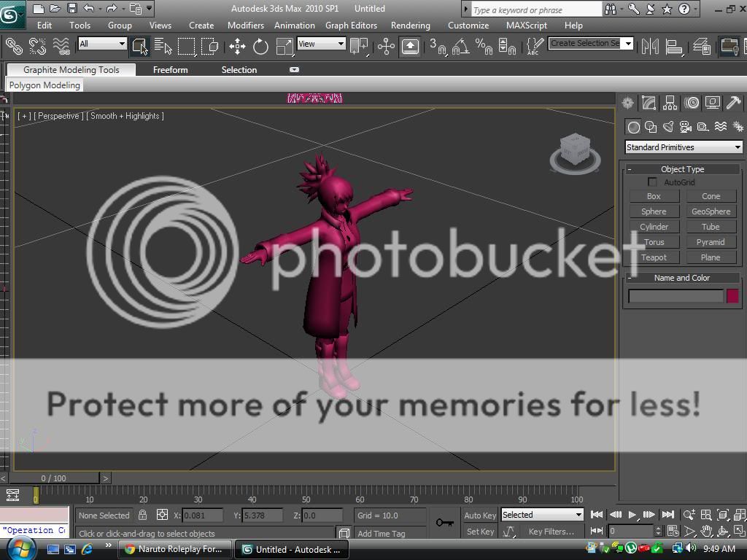Screen dimensions: 747x560
Task: Expand the Quick Access Toolbar customize arrow
Action: (x=150, y=8)
